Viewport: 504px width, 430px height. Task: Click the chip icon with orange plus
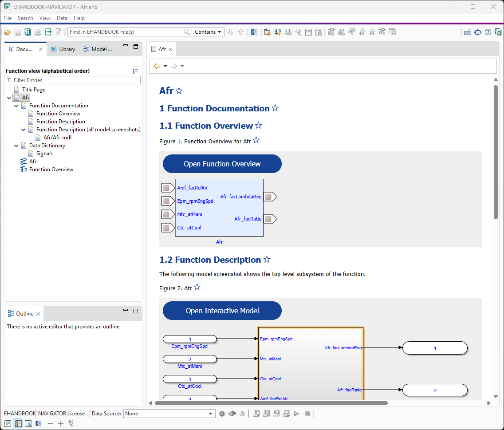[x=278, y=32]
